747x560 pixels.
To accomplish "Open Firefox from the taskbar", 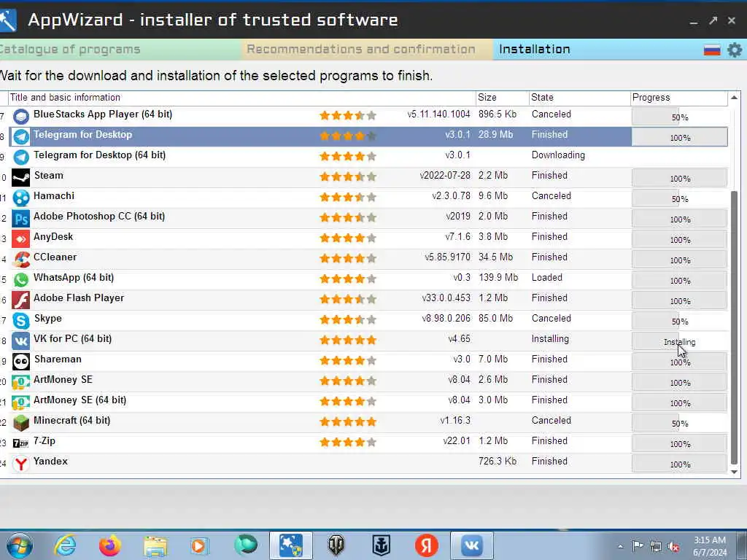I will 110,545.
